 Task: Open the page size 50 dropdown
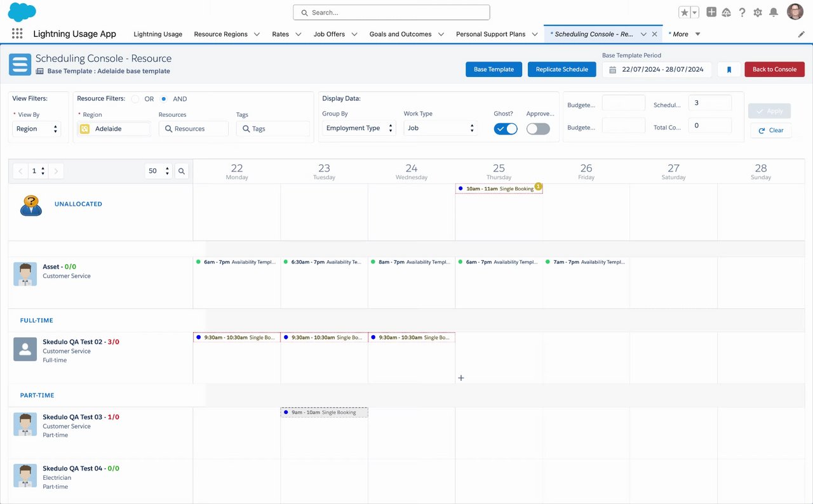(x=158, y=171)
